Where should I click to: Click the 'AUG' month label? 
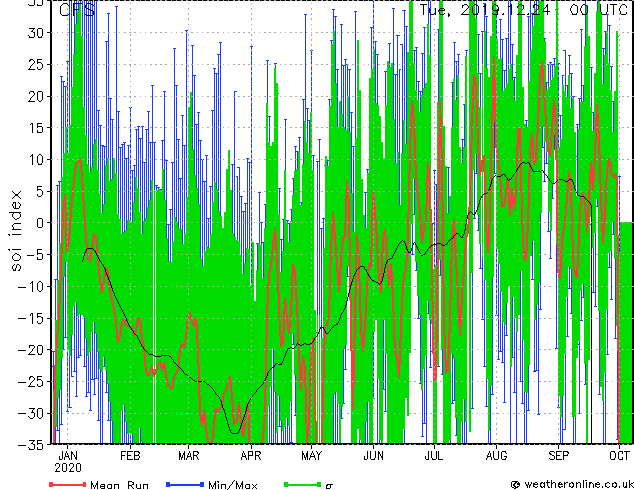click(496, 456)
